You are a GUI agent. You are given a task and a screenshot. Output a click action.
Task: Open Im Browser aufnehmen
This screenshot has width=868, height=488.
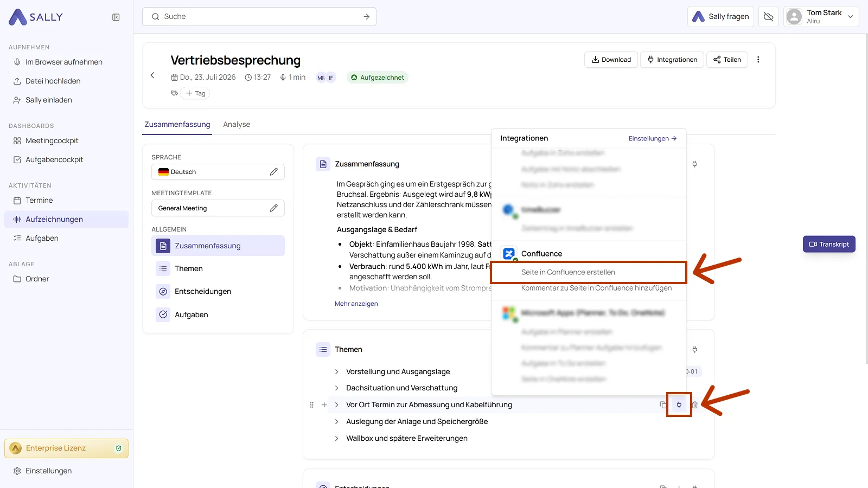64,62
